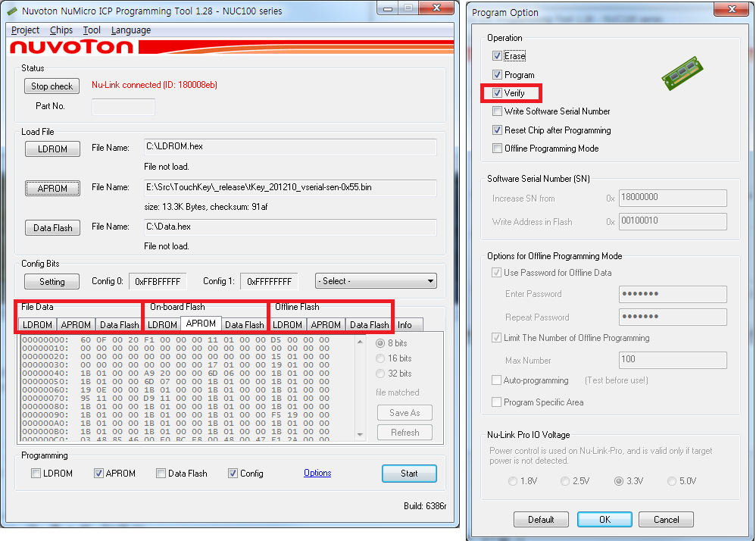Select the 8 bits display radio

[380, 343]
